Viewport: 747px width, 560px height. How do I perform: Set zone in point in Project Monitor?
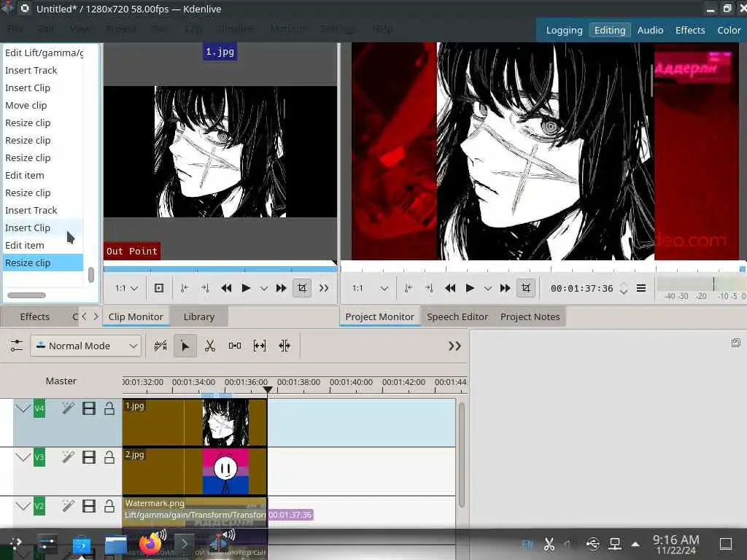(x=409, y=288)
